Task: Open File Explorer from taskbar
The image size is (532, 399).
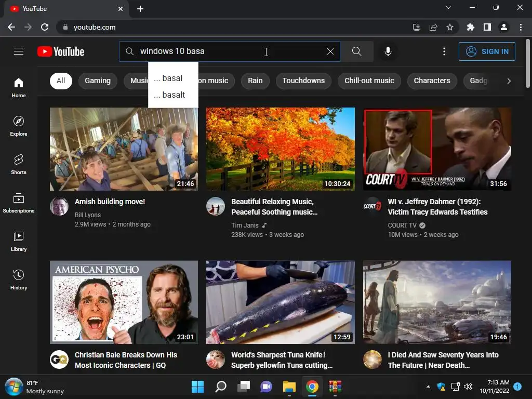Action: pyautogui.click(x=289, y=387)
